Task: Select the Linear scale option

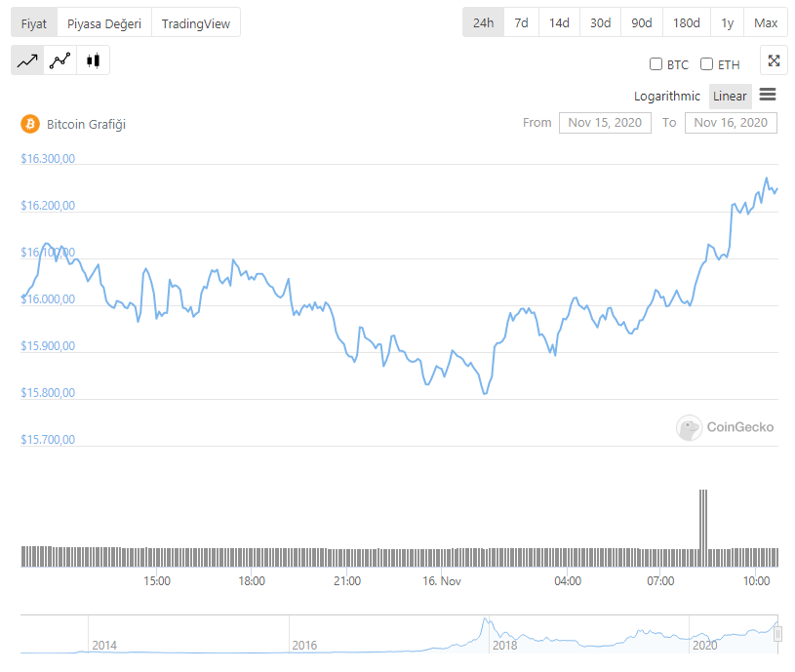Action: tap(730, 96)
